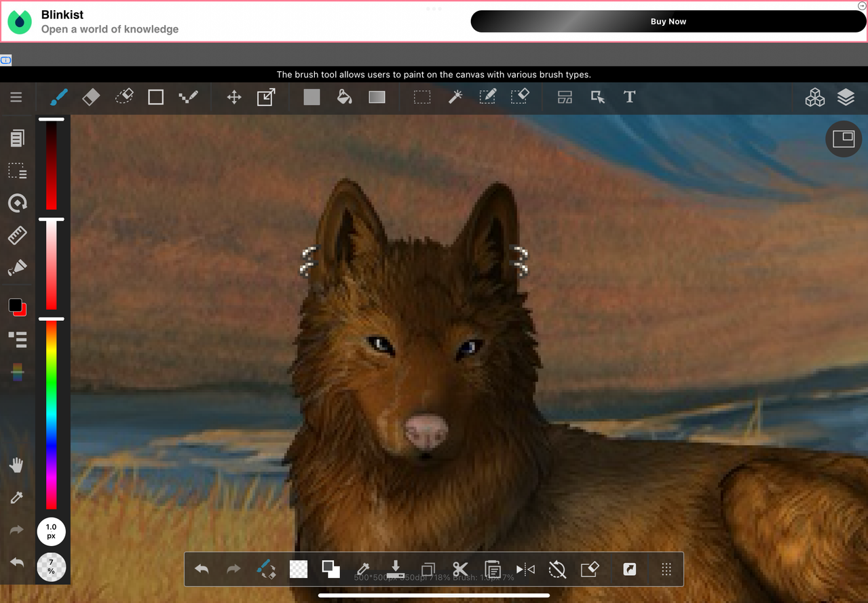
Task: Select the gray fill rectangle tool
Action: 312,98
